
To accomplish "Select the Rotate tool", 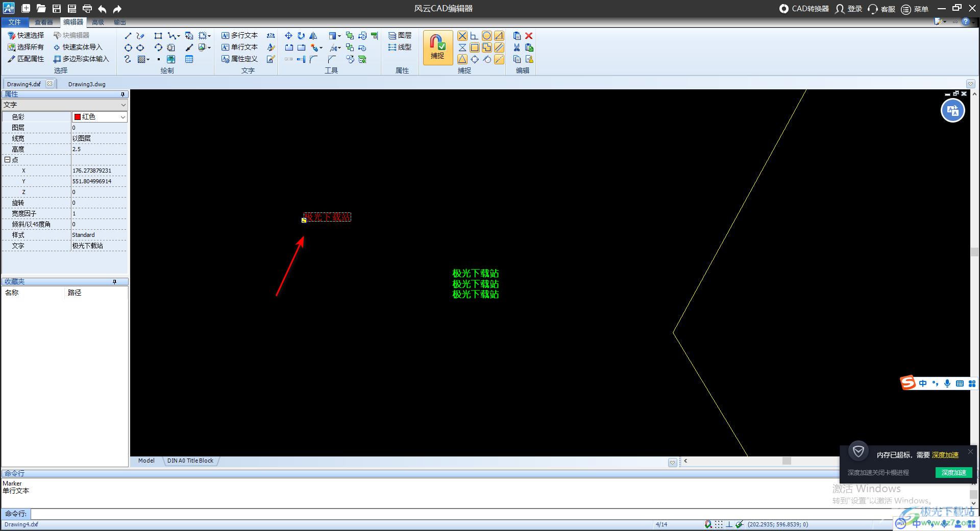I will coord(301,36).
